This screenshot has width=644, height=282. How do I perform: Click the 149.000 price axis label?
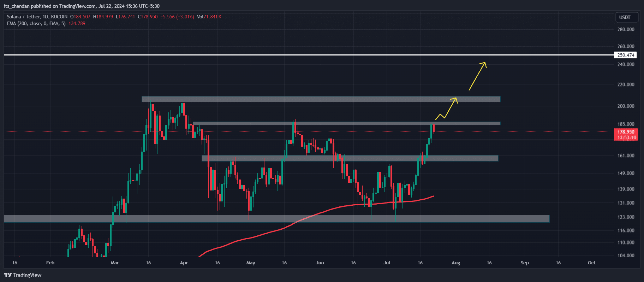tap(626, 173)
